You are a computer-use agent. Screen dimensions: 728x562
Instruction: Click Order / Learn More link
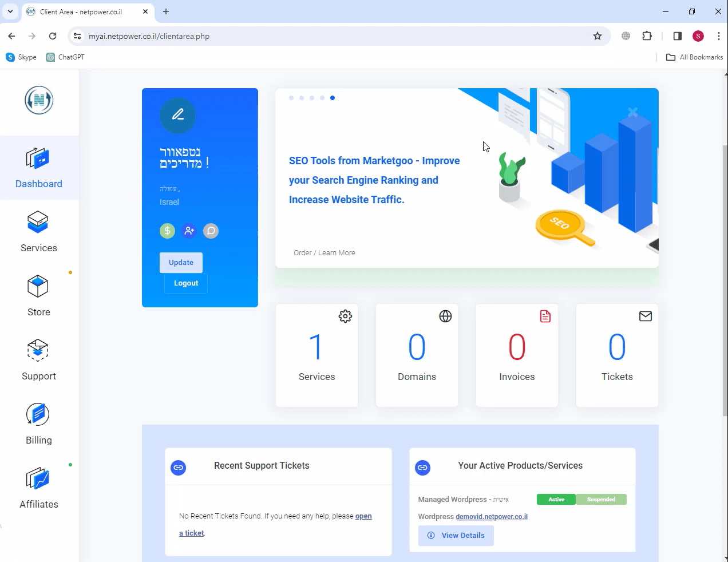click(325, 253)
